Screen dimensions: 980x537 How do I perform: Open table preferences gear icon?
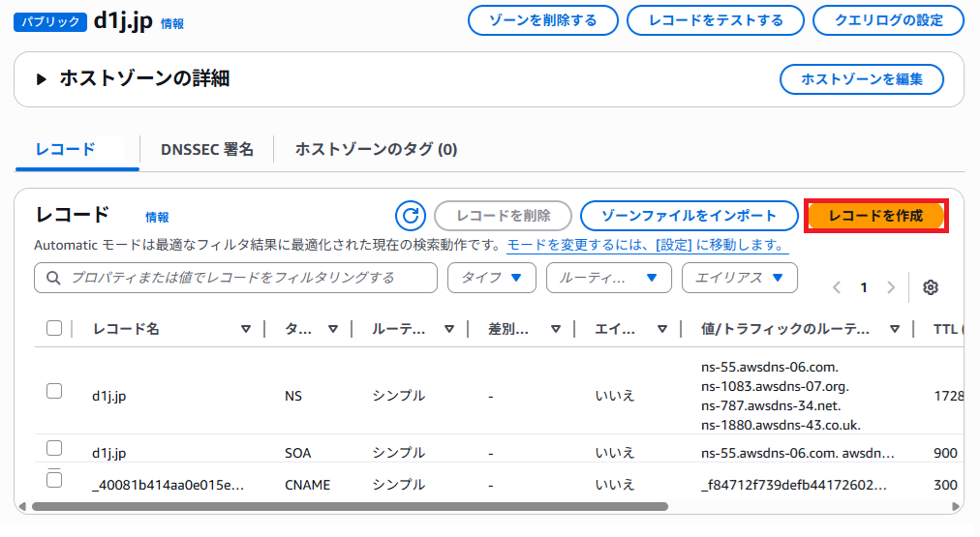click(x=931, y=287)
